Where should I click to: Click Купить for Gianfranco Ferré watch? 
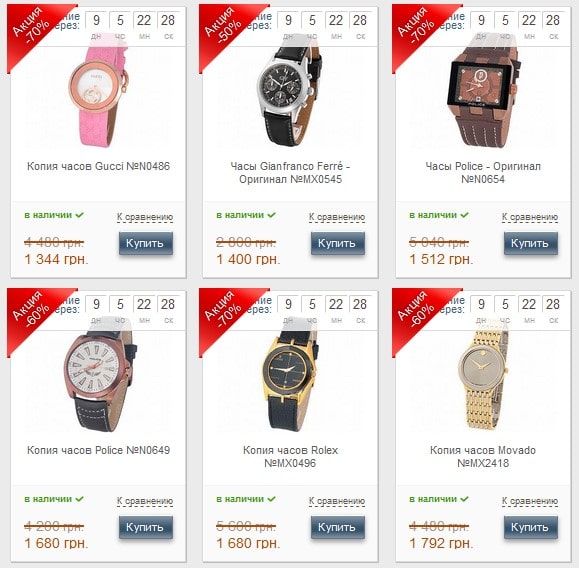(338, 243)
